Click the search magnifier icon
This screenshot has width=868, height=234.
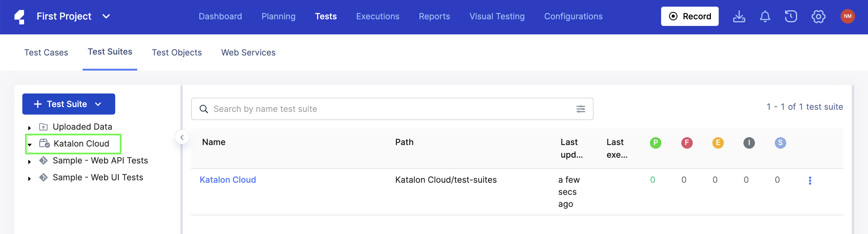click(204, 109)
